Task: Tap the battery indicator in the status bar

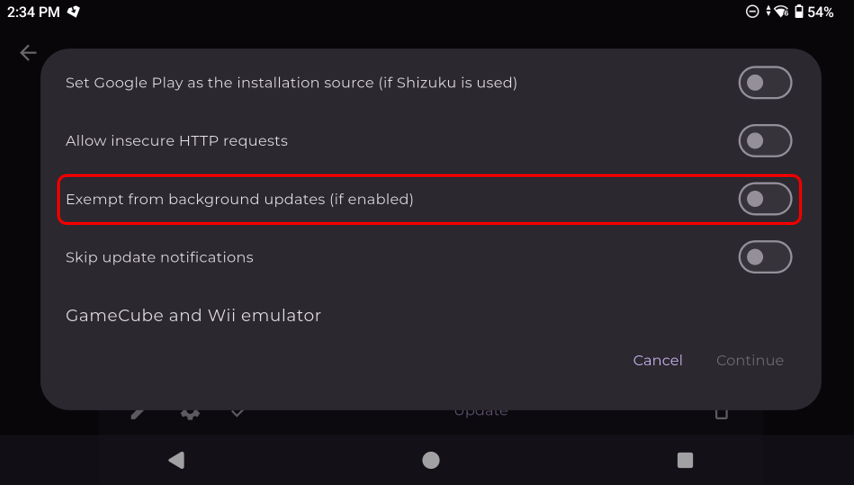Action: (799, 12)
